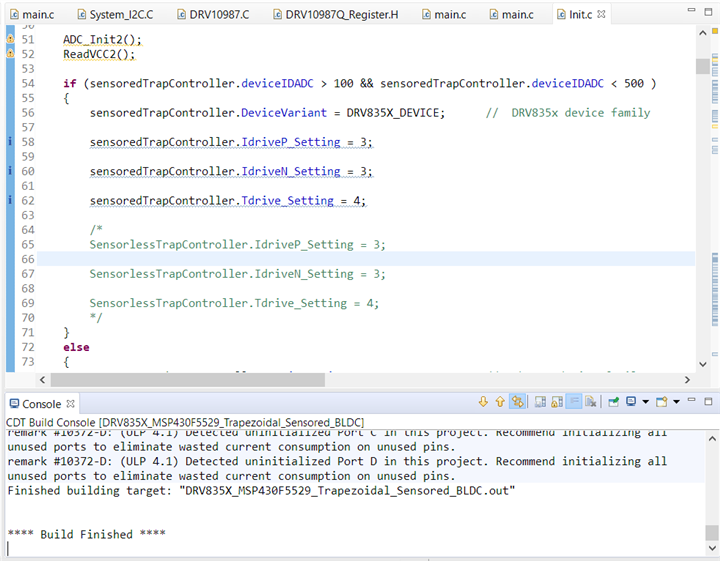Minimize the editor area

pos(692,10)
